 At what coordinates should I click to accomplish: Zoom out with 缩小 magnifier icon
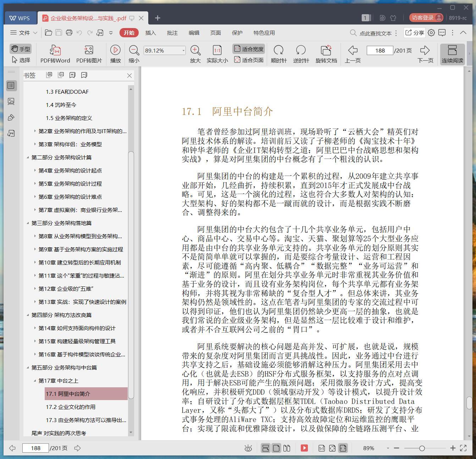pos(134,50)
